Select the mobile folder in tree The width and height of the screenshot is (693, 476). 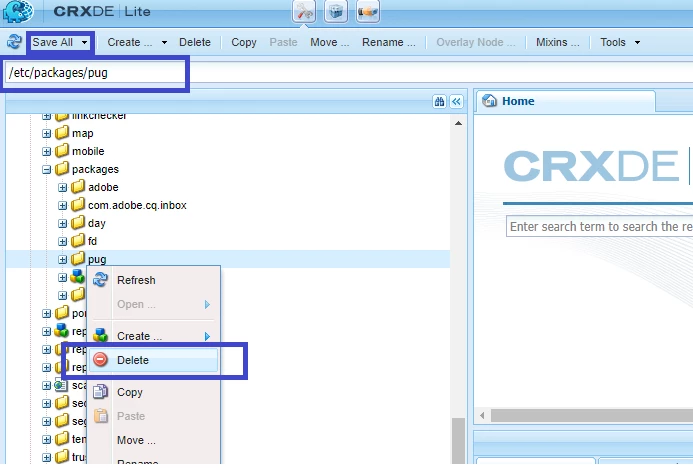[88, 151]
